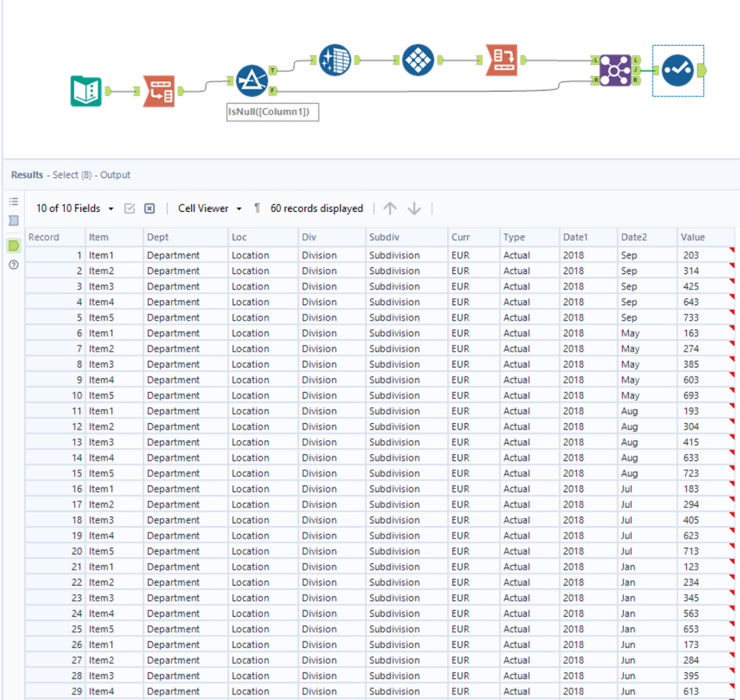The width and height of the screenshot is (740, 700).
Task: Select Curr cell EUR in record 7
Action: click(x=473, y=349)
